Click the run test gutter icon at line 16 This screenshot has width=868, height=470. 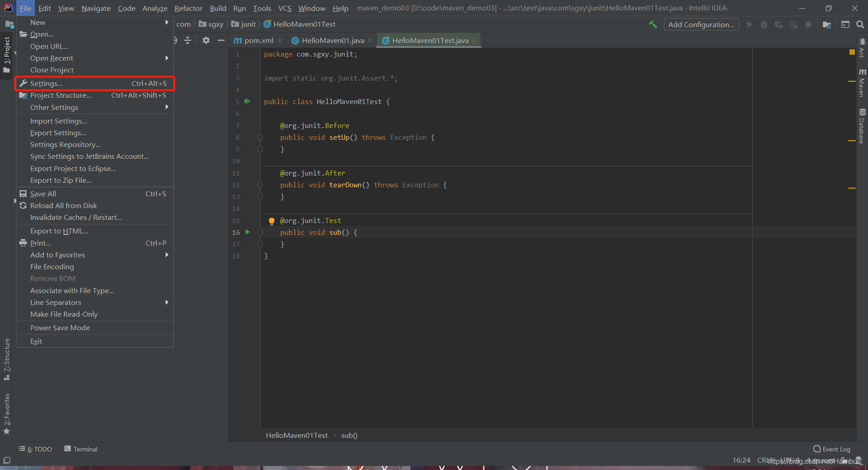coord(247,232)
